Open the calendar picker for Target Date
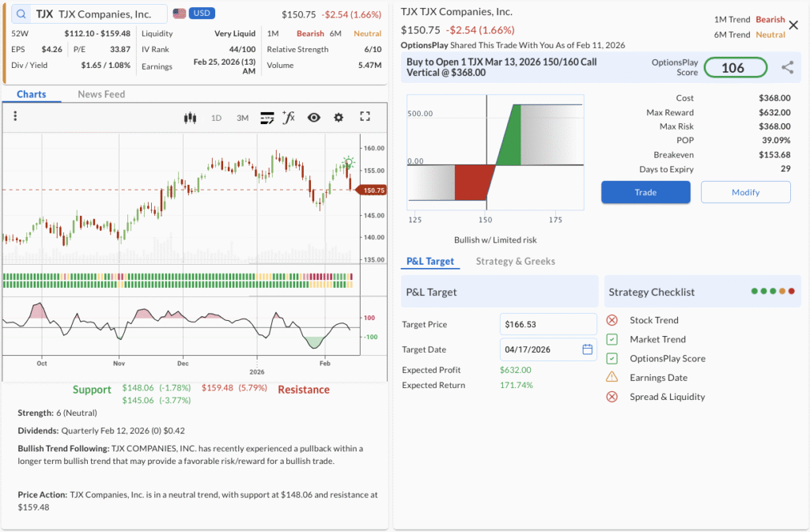810x532 pixels. click(587, 349)
